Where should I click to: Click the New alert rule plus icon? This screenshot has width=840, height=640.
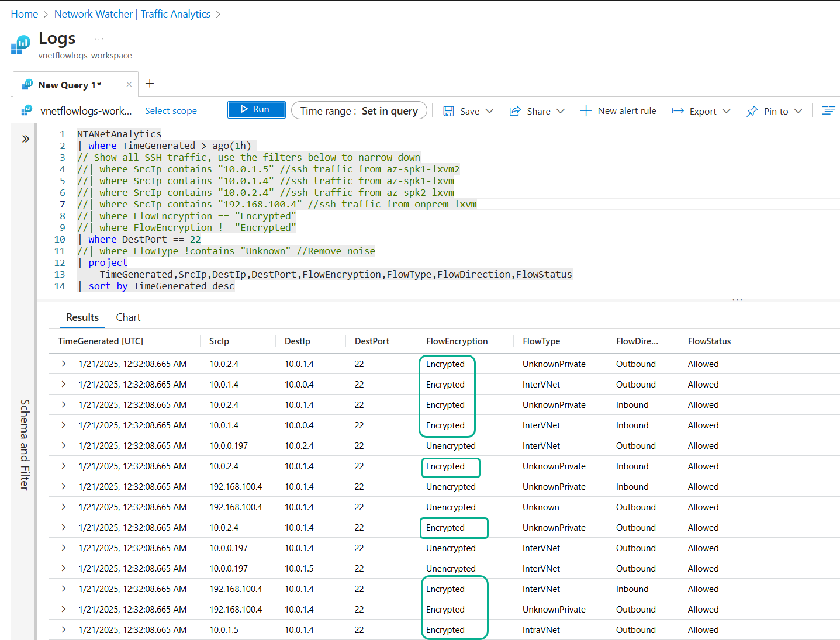click(586, 110)
